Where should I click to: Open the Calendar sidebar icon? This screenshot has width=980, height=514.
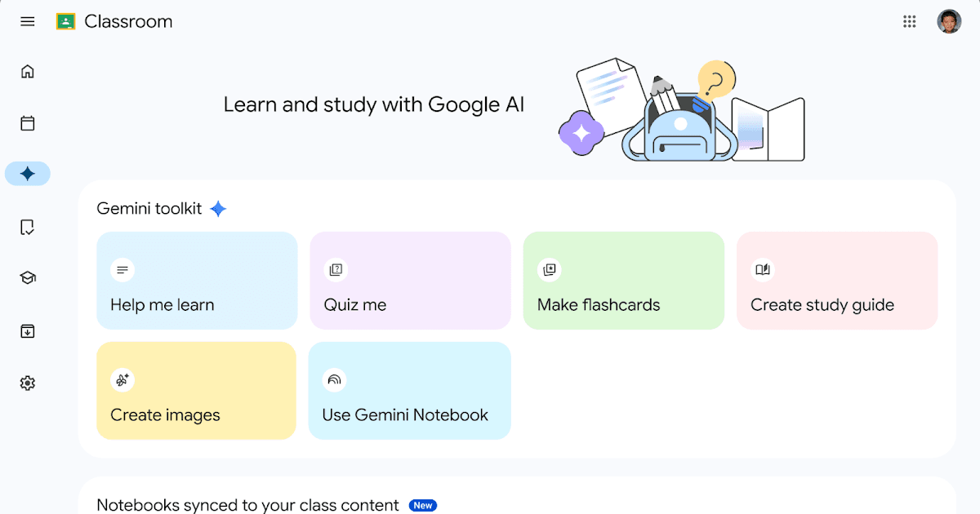(28, 123)
